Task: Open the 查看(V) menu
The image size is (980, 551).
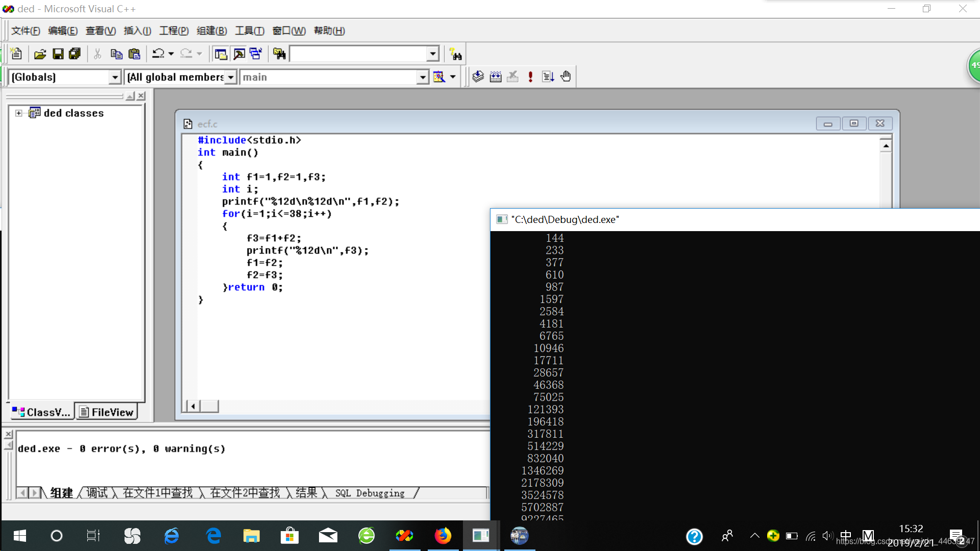Action: coord(101,31)
